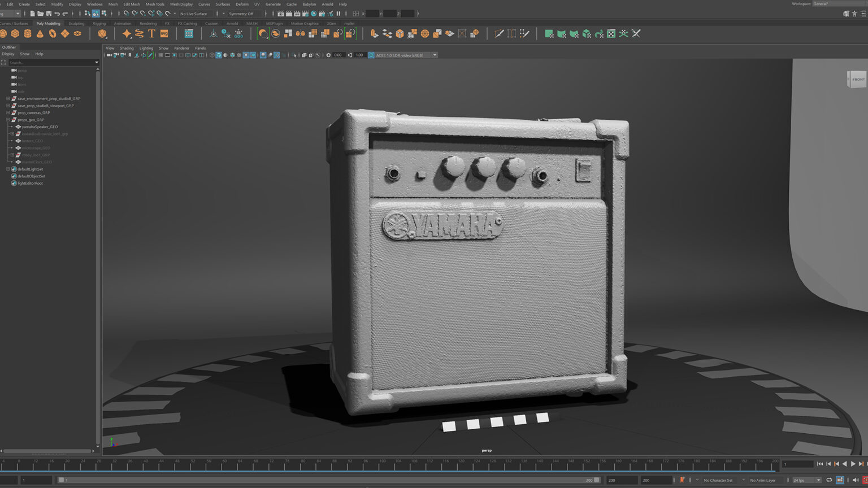Click the No Live Surface button
Viewport: 868px width, 488px height.
pyautogui.click(x=193, y=14)
